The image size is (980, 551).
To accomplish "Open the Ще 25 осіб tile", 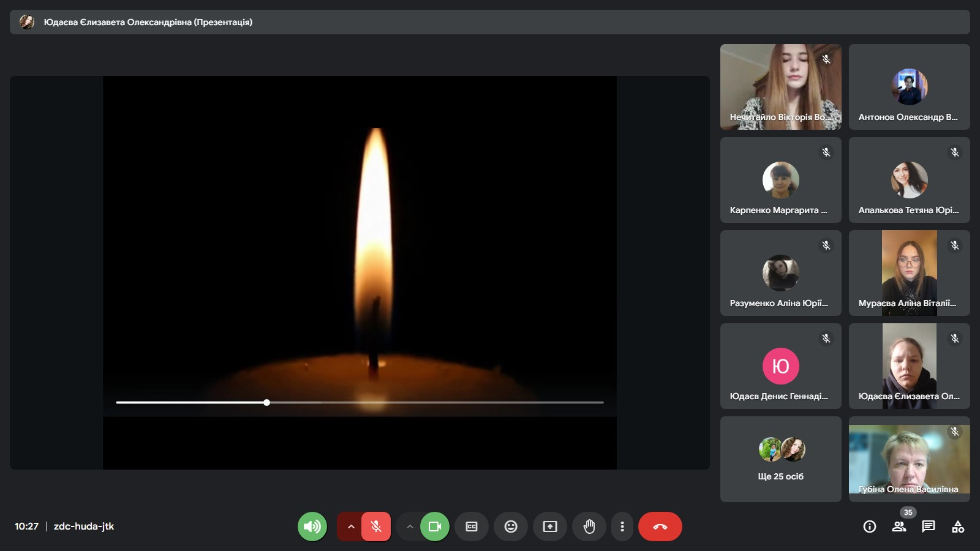I will tap(781, 459).
